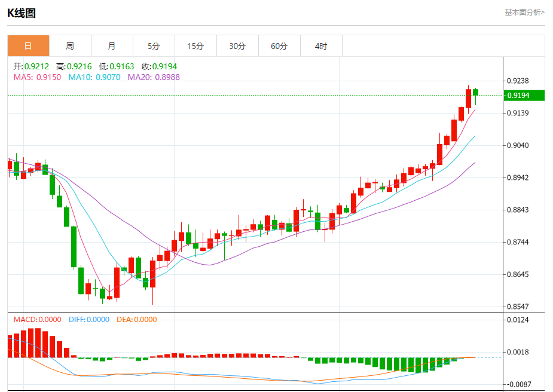Open the 4时 interval tab
553x392 pixels.
tap(321, 46)
